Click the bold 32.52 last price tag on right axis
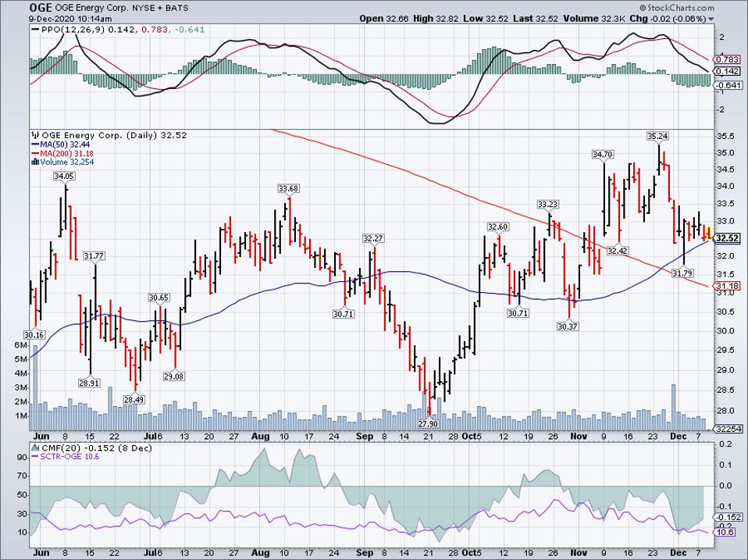Screen dimensions: 748x560 (728, 238)
